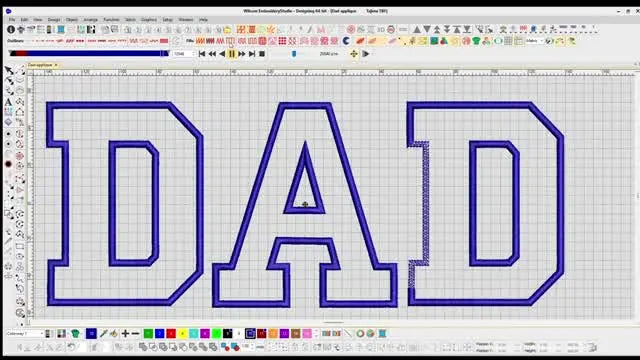Adjust the stitch player speed slider
Screen dimensions: 640x360
tap(294, 53)
